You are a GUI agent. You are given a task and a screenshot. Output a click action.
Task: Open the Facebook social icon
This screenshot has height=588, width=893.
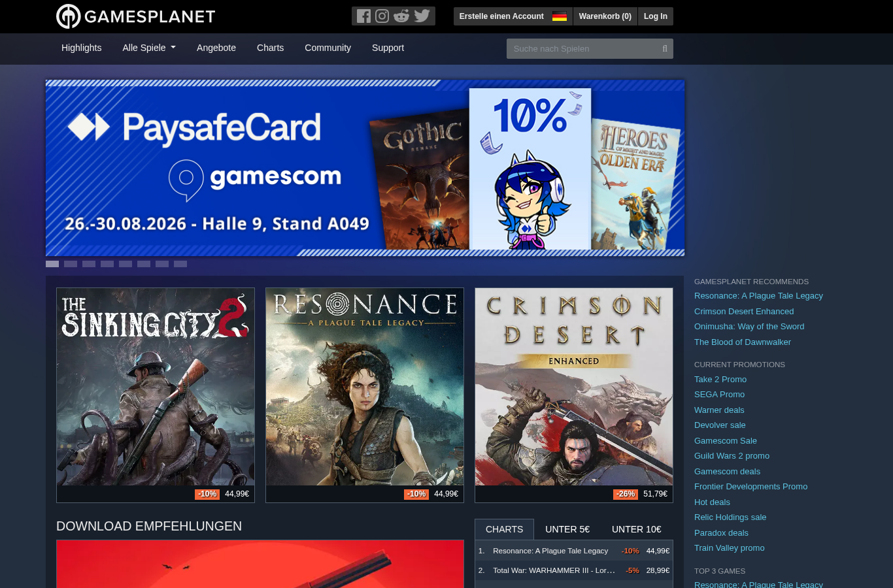click(x=363, y=16)
